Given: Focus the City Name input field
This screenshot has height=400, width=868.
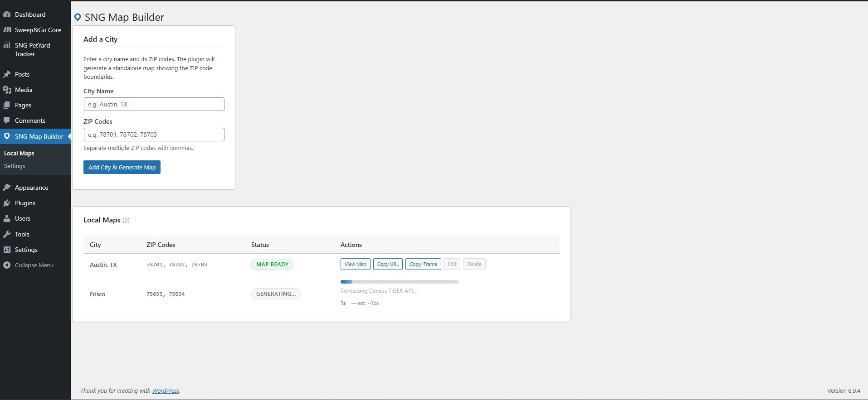Looking at the screenshot, I should [x=154, y=104].
